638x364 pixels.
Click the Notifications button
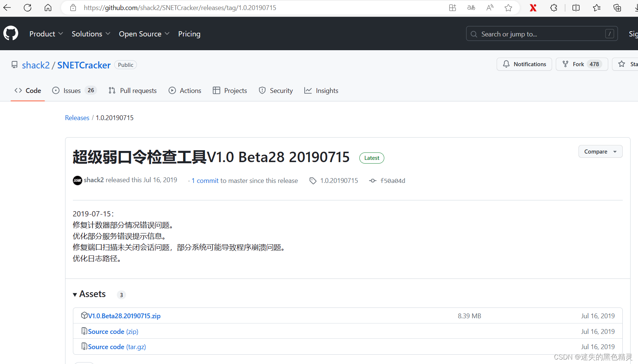(x=524, y=64)
